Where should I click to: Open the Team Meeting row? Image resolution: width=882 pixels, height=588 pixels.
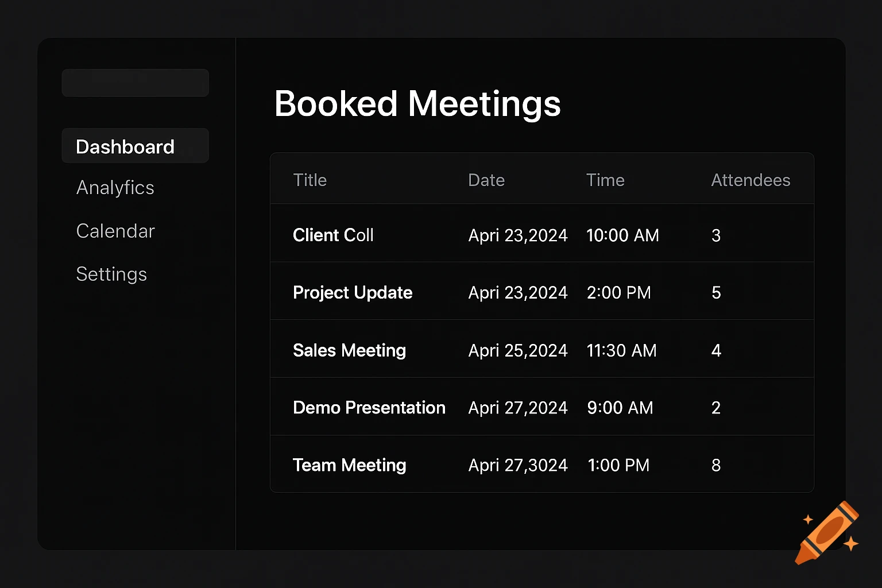tap(350, 465)
